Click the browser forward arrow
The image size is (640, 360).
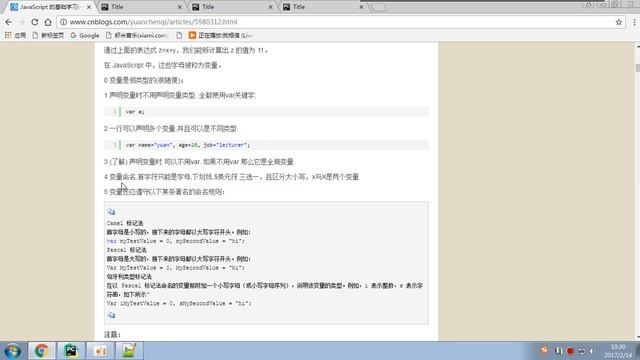(21, 22)
